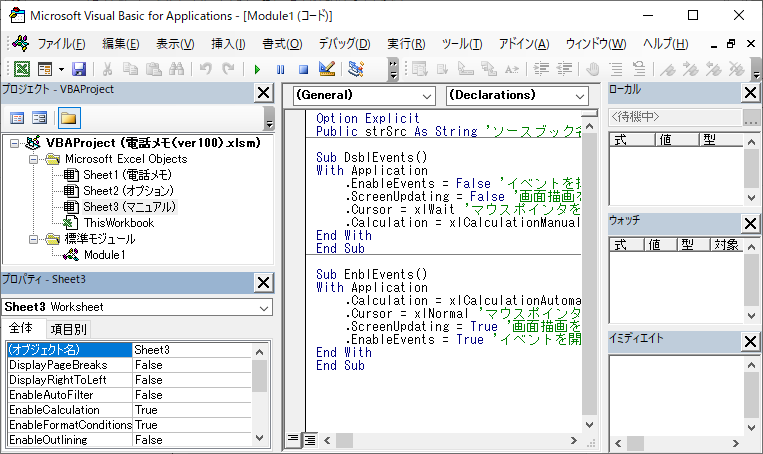Toggle breakpoint with the hand icon
This screenshot has height=454, width=763.
593,69
